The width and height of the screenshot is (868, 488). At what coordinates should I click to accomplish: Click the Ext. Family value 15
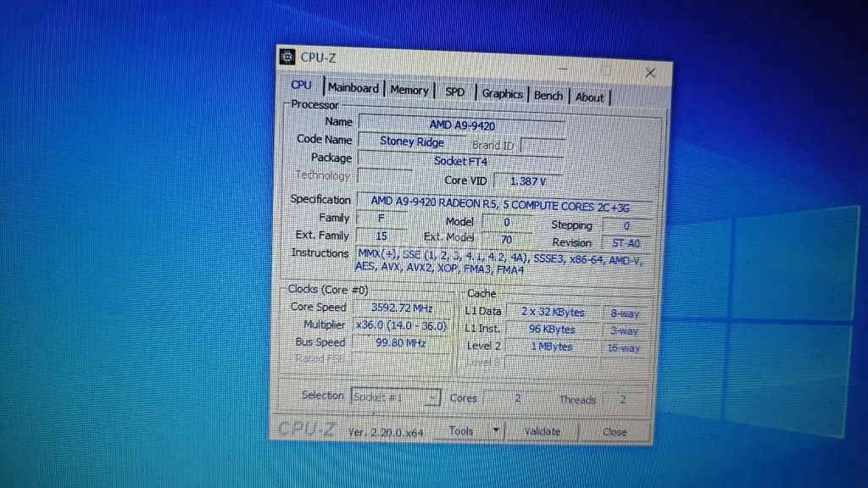tap(381, 236)
